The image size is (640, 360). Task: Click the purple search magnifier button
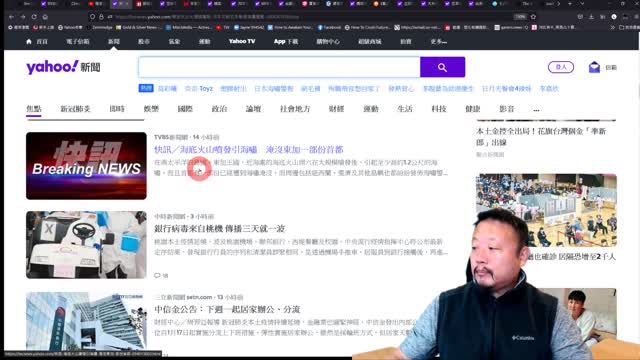[442, 67]
